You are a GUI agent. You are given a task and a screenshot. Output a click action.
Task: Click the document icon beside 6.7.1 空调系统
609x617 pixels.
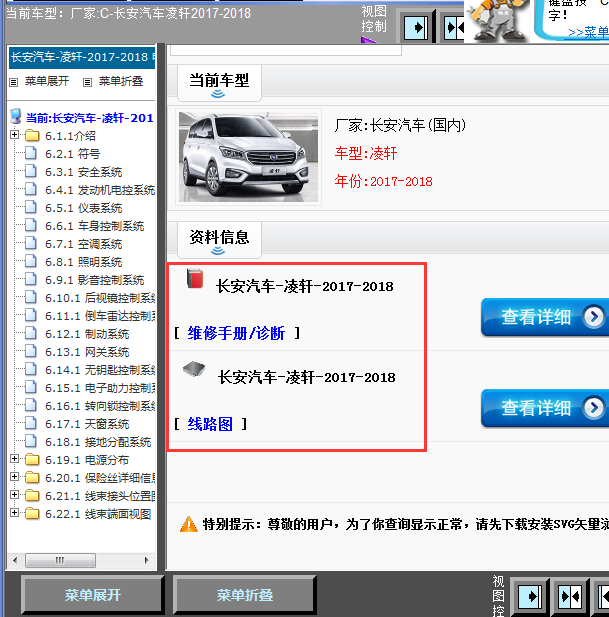31,243
